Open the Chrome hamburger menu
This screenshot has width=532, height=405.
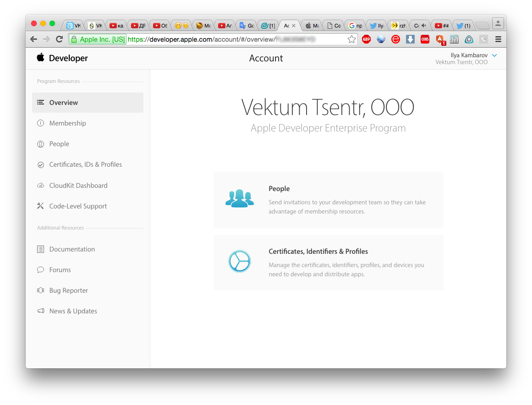[498, 39]
